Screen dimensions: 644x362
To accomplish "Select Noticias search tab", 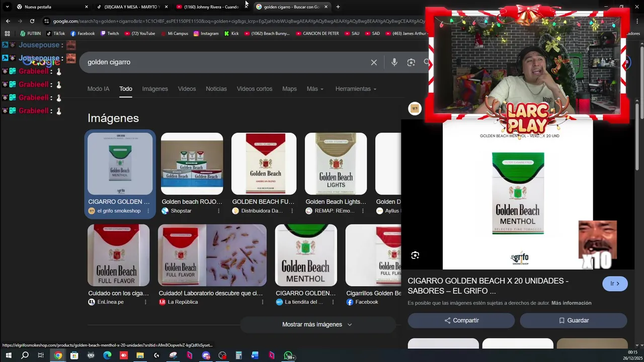I will [x=216, y=89].
